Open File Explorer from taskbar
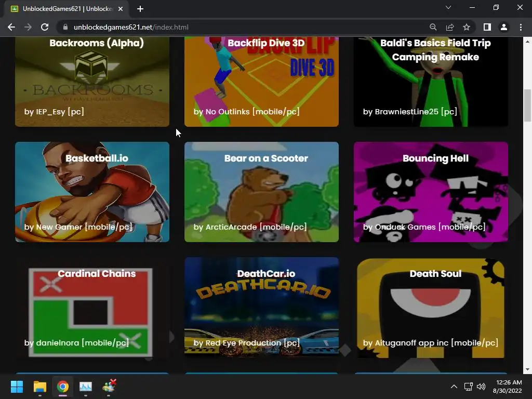Viewport: 532px width, 399px height. click(39, 387)
